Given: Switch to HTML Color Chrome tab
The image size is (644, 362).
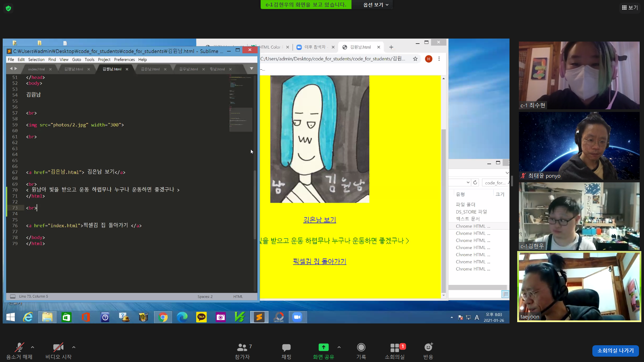Looking at the screenshot, I should 270,47.
